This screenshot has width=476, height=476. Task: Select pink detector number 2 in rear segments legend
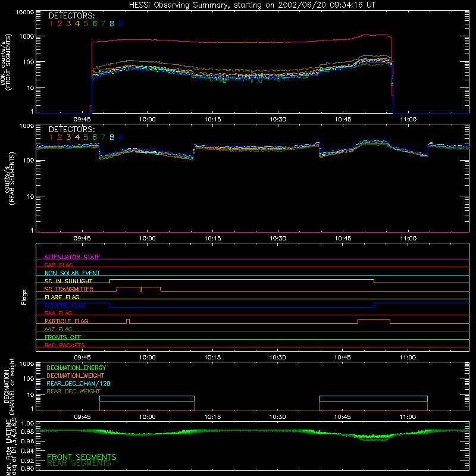pos(60,137)
